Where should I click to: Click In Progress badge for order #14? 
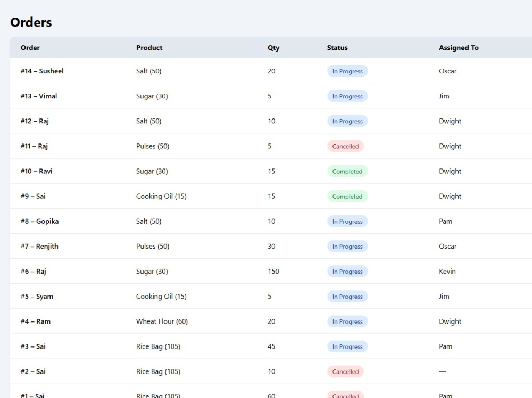click(347, 71)
